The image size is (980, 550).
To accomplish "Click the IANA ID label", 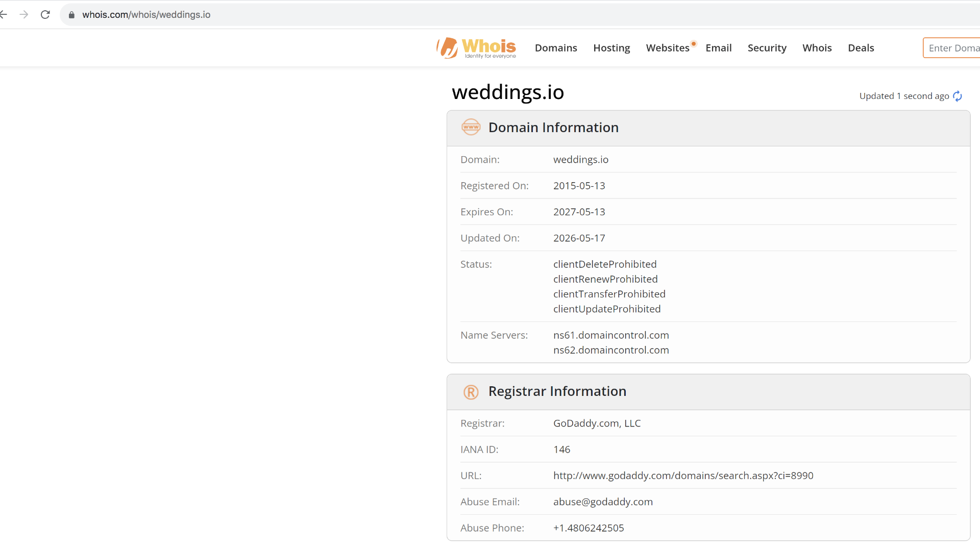I will tap(479, 449).
